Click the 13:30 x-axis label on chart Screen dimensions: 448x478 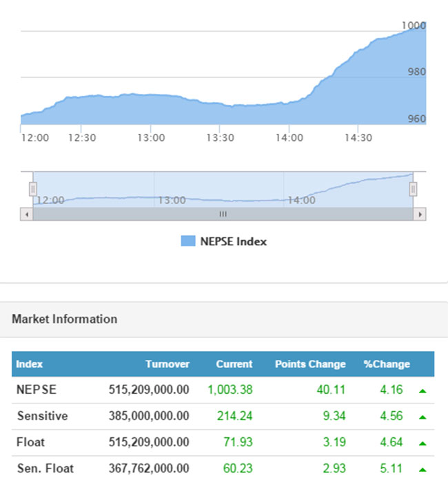[220, 138]
